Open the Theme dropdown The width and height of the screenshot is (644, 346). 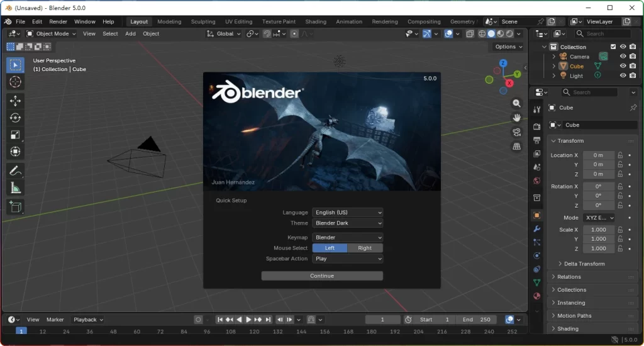coord(347,223)
